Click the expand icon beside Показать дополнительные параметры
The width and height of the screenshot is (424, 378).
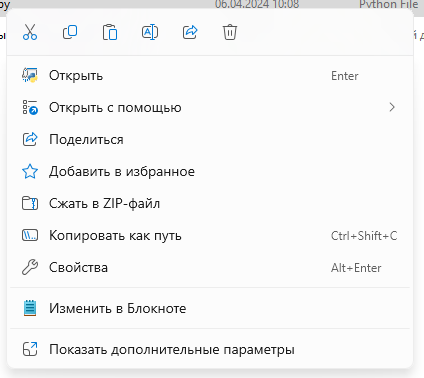[x=30, y=349]
